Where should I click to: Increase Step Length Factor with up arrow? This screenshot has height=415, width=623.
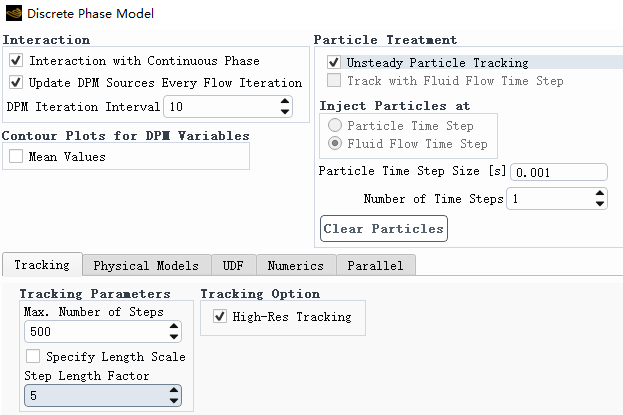pyautogui.click(x=174, y=390)
